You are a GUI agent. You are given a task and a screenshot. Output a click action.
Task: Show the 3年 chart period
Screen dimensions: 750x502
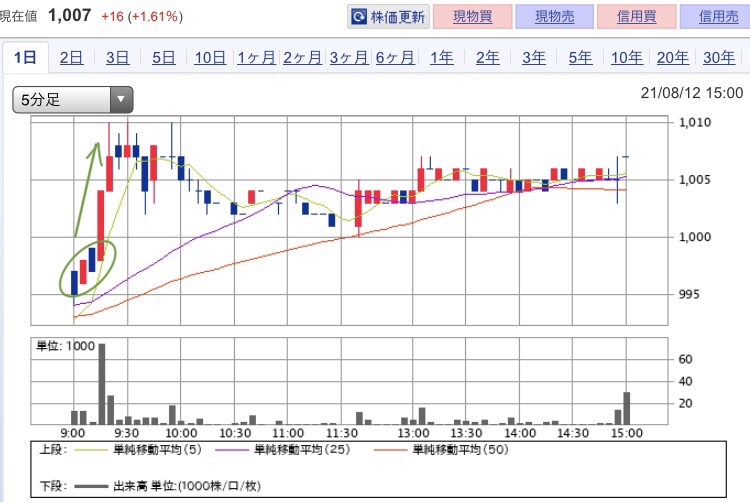534,58
